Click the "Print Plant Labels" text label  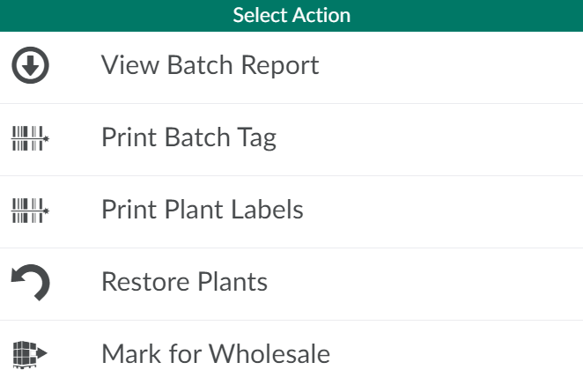pos(202,211)
